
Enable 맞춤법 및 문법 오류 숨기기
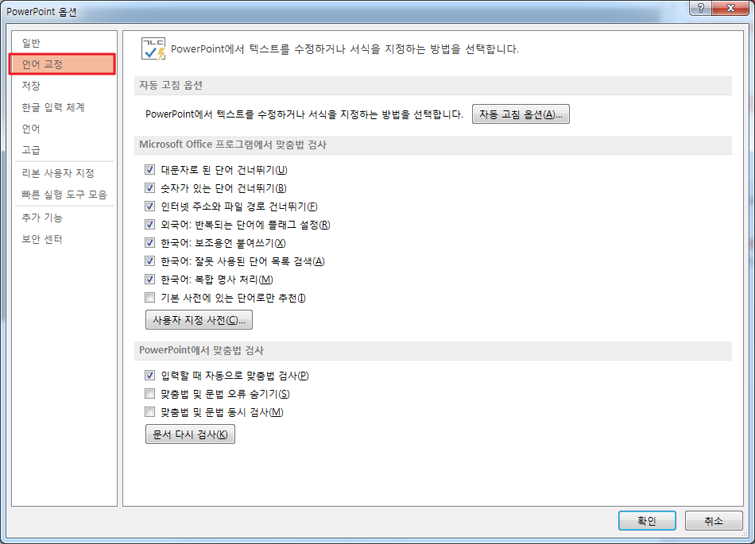[x=150, y=393]
